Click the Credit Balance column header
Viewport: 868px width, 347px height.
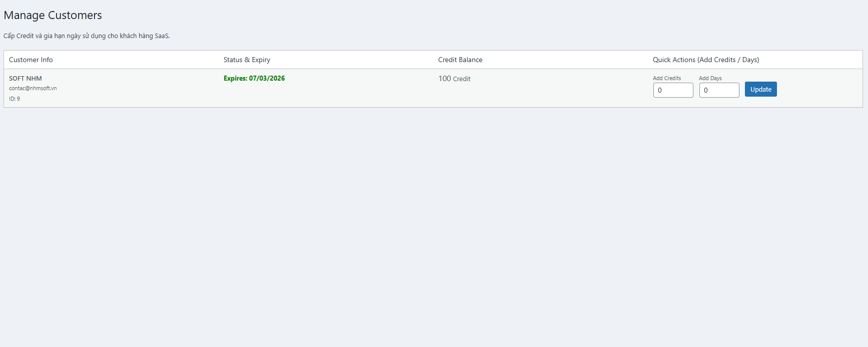[x=460, y=60]
